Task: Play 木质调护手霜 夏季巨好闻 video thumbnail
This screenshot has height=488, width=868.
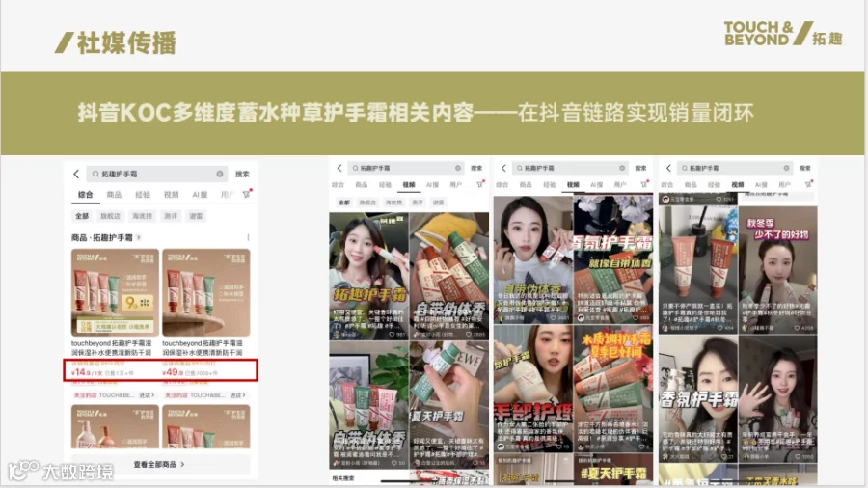Action: (613, 389)
